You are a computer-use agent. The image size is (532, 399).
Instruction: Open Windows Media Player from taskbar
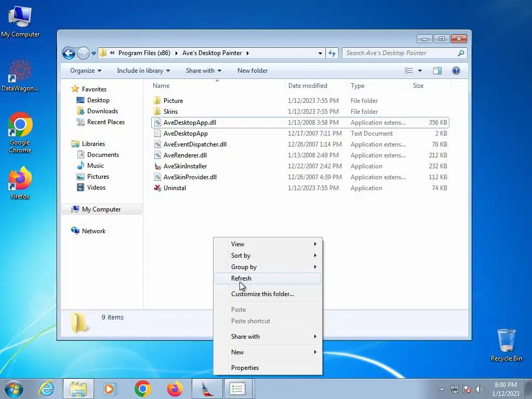click(110, 389)
